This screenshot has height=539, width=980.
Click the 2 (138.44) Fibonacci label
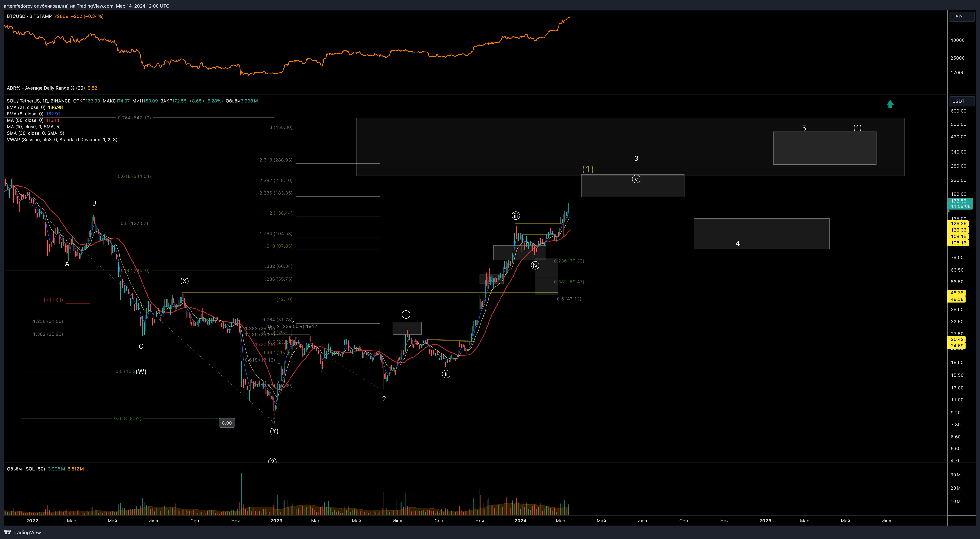281,213
